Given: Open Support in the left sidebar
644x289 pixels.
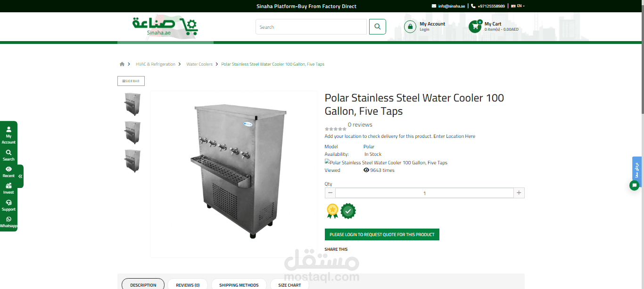Looking at the screenshot, I should (8, 205).
